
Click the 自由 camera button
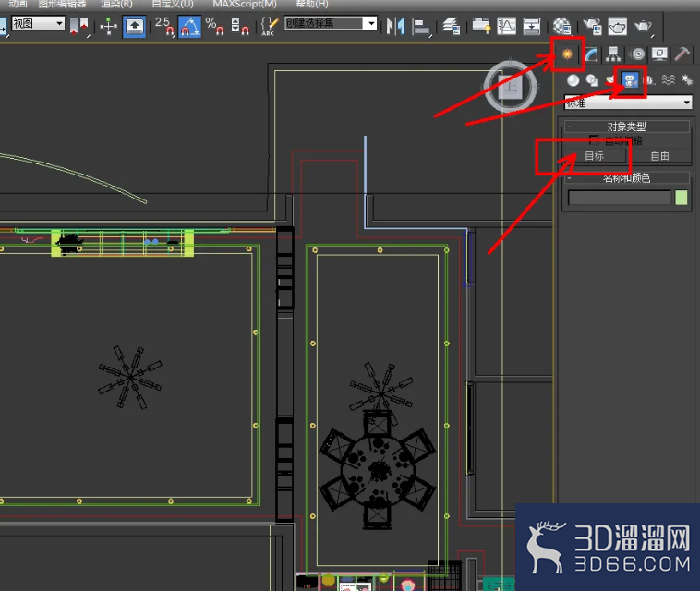point(659,156)
